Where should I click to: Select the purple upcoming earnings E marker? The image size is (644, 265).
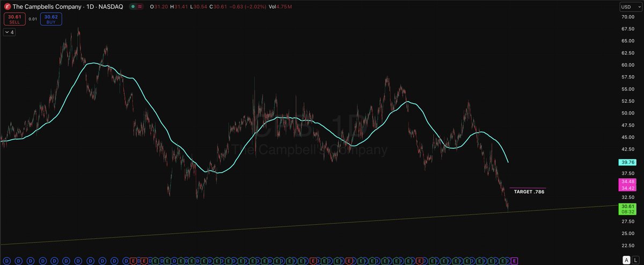(514, 260)
